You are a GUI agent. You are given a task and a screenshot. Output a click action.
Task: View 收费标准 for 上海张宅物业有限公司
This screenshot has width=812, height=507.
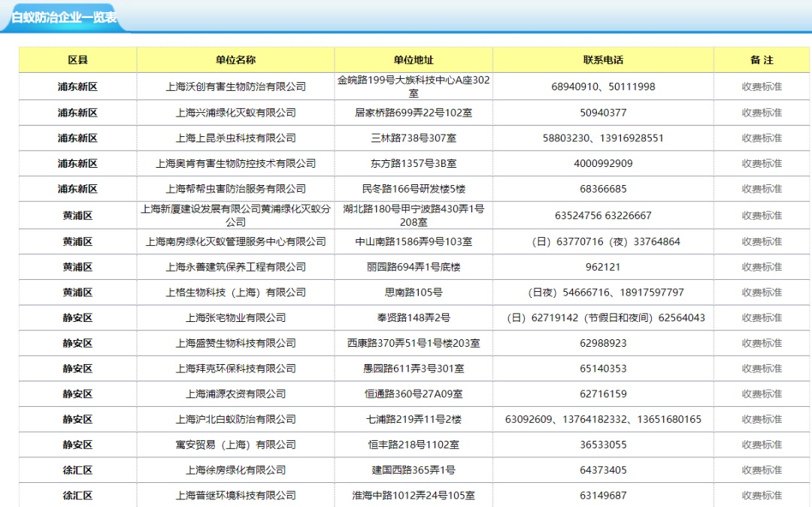pyautogui.click(x=761, y=317)
